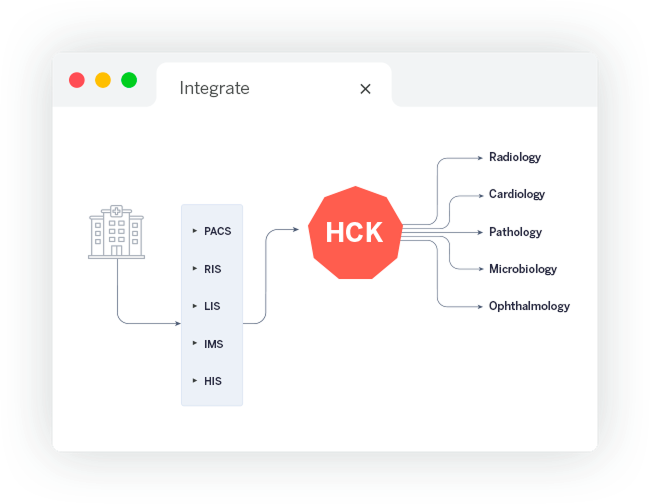Viewport: 650px width, 504px height.
Task: Switch to the Integrate tab
Action: pyautogui.click(x=214, y=88)
